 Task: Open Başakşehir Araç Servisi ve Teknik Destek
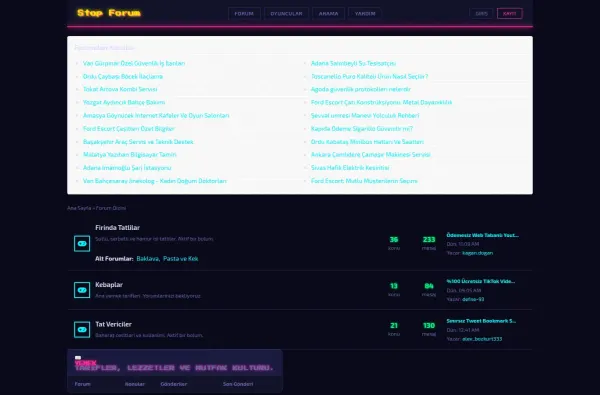click(138, 142)
